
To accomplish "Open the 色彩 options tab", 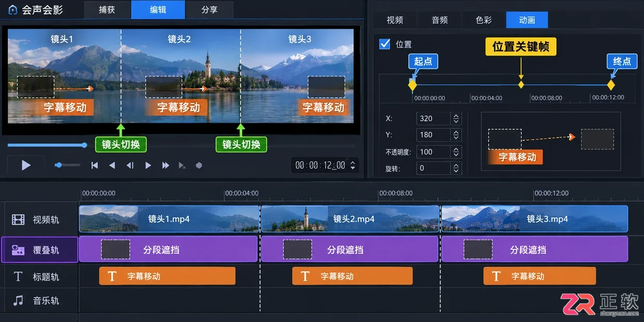I will (x=484, y=20).
